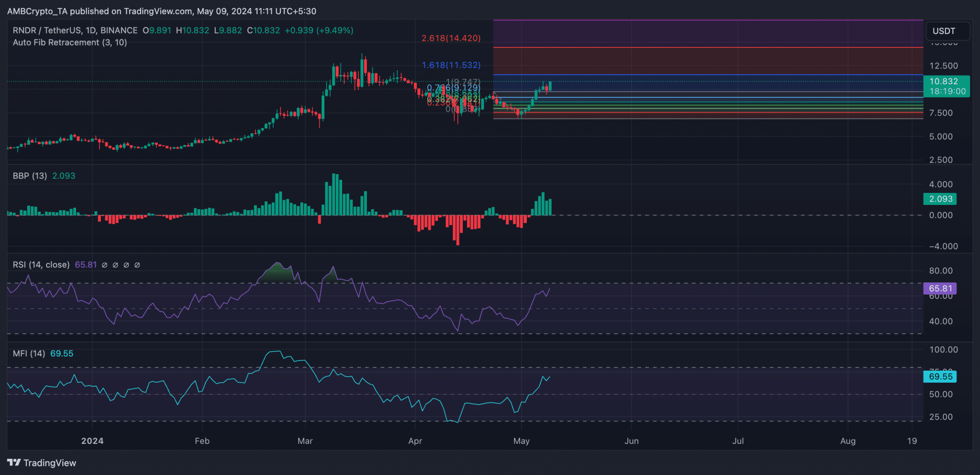Click the 50.00 MFI axis label

coord(941,395)
